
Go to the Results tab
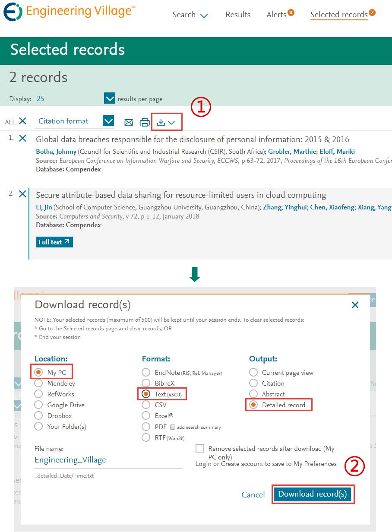pyautogui.click(x=238, y=15)
